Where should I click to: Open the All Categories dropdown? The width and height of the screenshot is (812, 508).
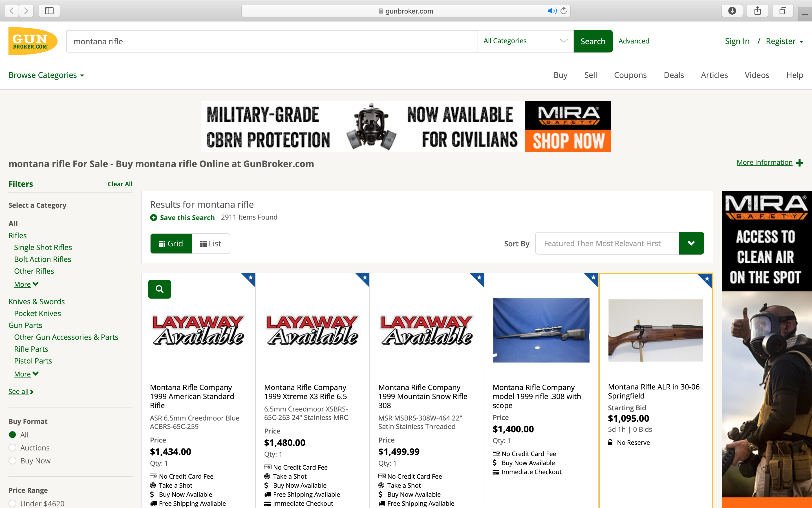tap(526, 41)
